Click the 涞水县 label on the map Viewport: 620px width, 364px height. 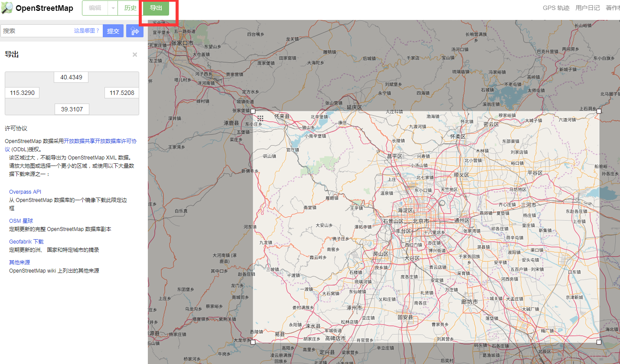[313, 326]
